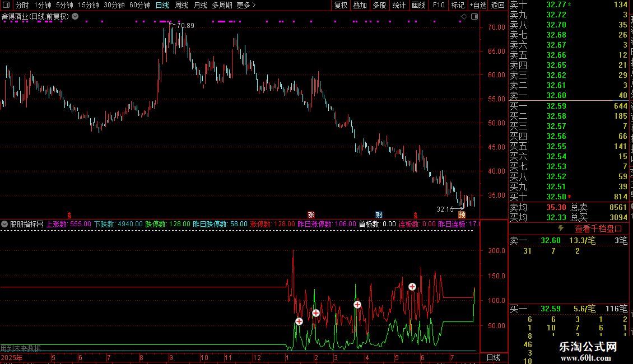Click the 标记 mark button
The height and width of the screenshot is (364, 633).
click(x=458, y=5)
